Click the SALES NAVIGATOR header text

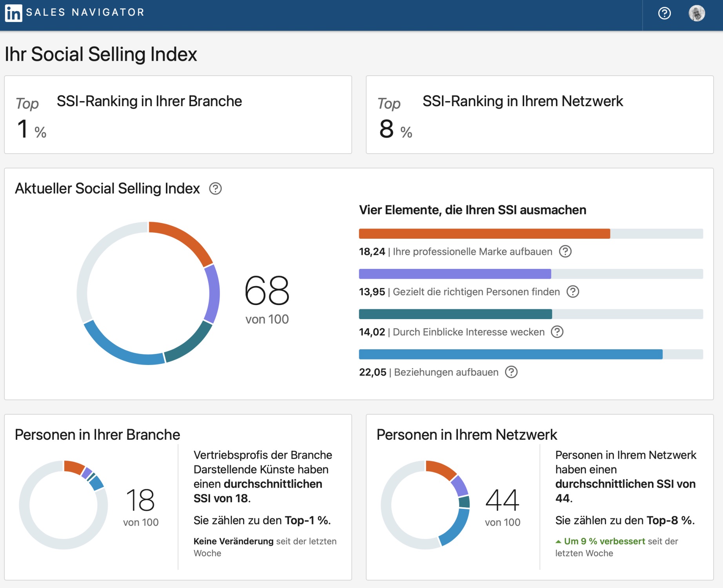[x=85, y=13]
